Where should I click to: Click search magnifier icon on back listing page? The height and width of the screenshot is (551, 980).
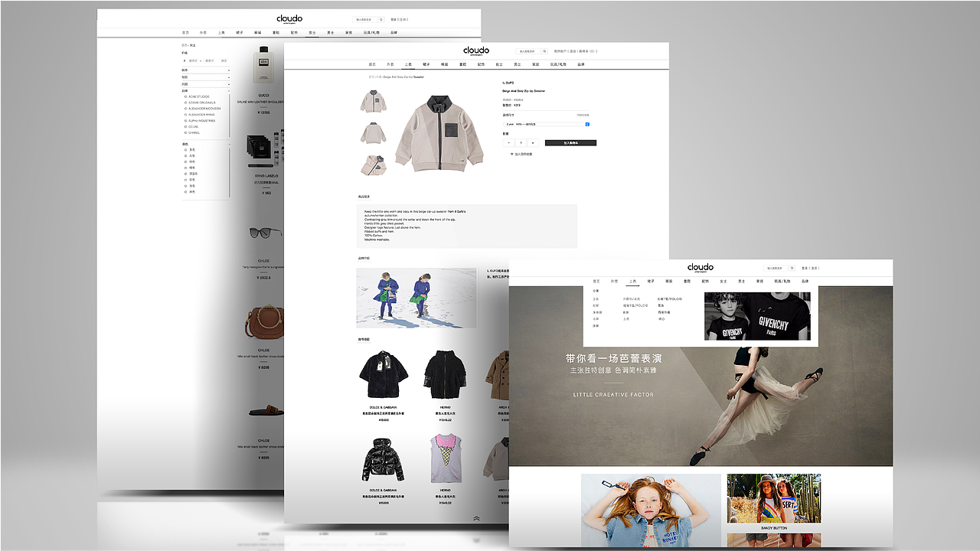click(381, 19)
